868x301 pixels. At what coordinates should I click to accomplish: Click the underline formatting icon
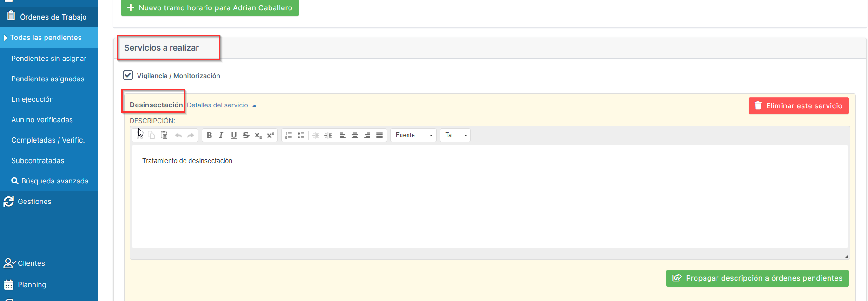pos(234,135)
